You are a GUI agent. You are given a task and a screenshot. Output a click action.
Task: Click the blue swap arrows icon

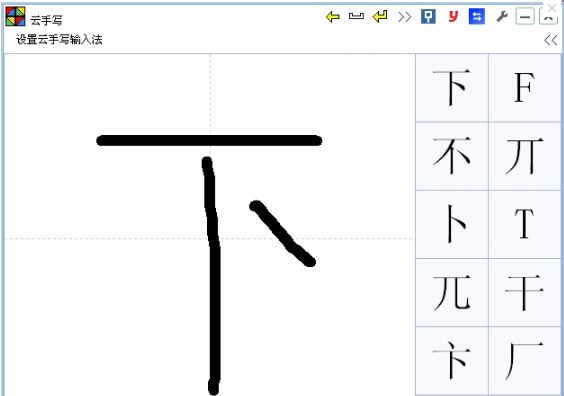coord(477,17)
